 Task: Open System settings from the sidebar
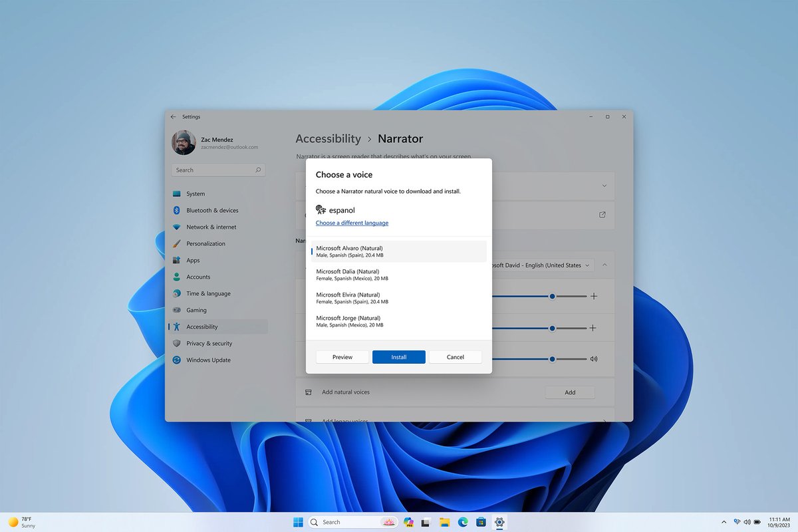coord(177,194)
